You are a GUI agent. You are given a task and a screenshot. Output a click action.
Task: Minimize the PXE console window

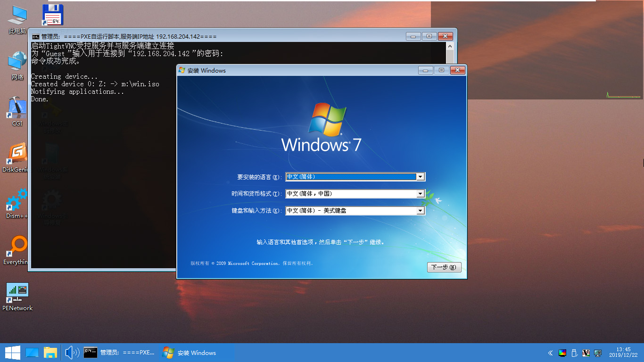click(x=413, y=36)
